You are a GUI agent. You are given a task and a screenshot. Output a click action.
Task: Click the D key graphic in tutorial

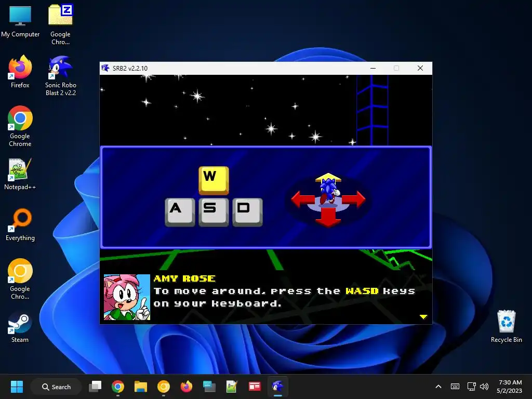tap(247, 212)
